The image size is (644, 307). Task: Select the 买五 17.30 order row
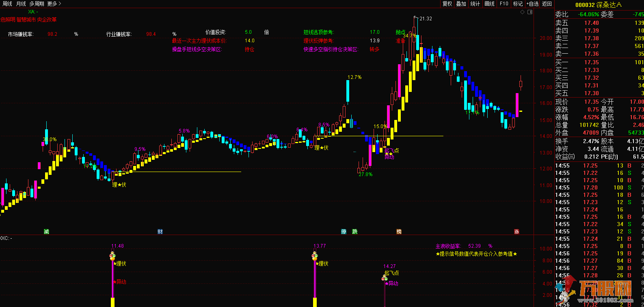599,93
